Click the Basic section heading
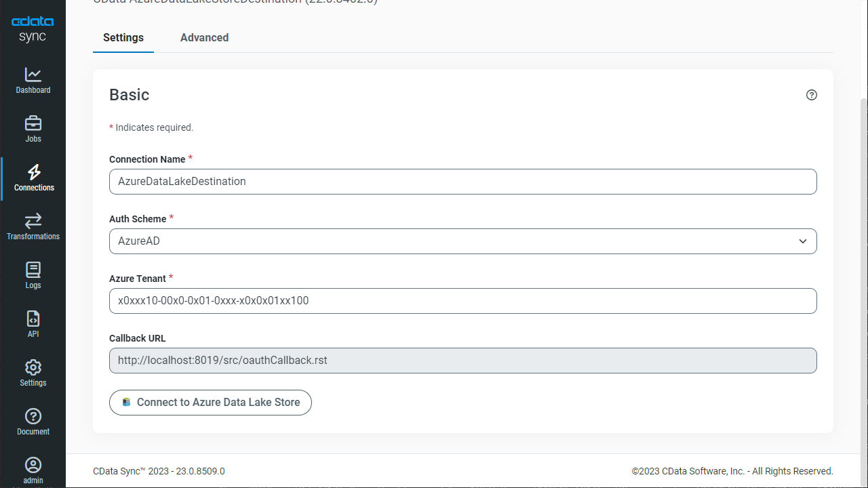The width and height of the screenshot is (868, 488). coord(130,95)
